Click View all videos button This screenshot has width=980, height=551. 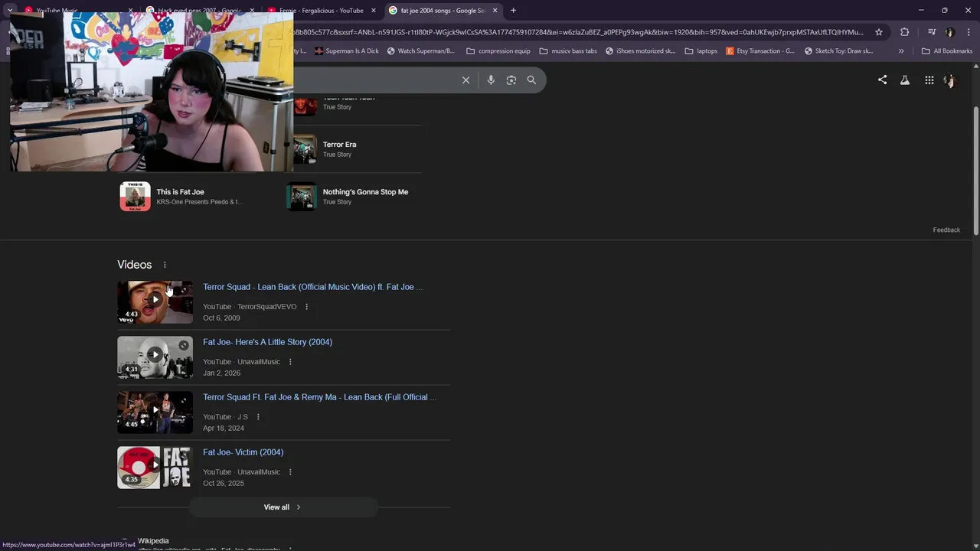(283, 507)
